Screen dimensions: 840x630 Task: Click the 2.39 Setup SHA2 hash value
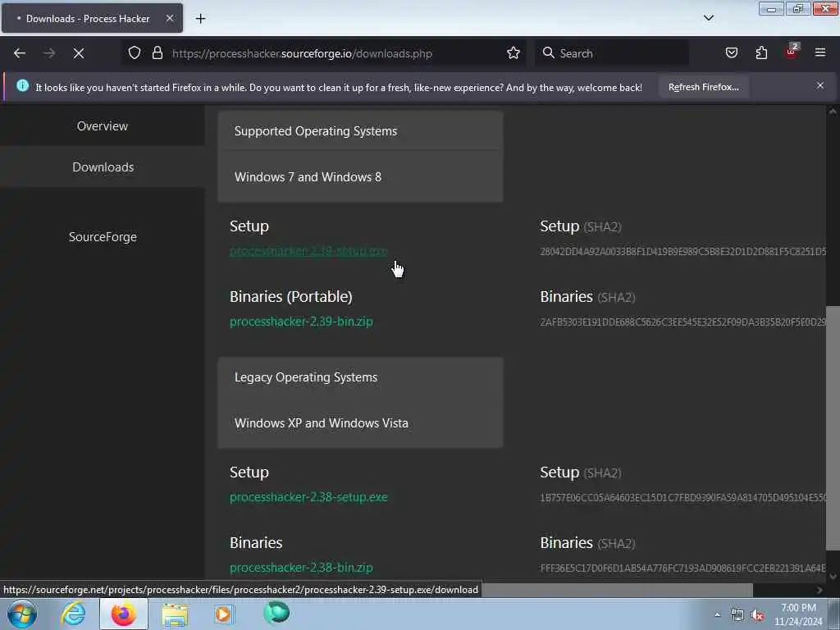(682, 251)
